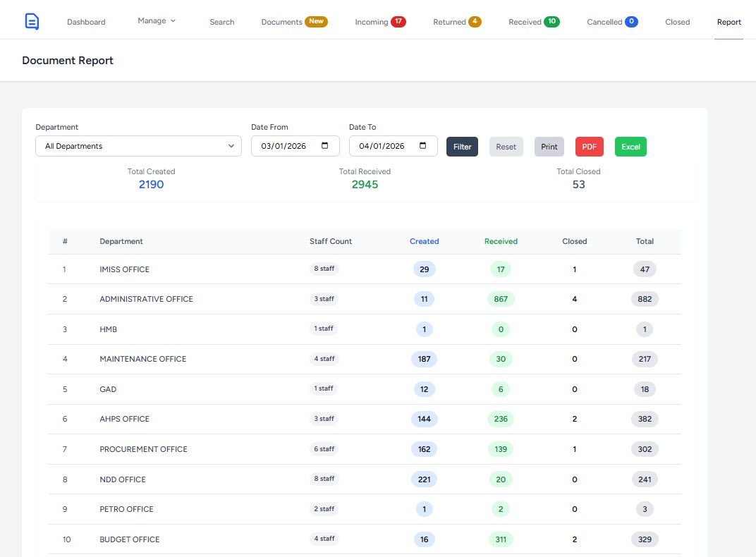This screenshot has height=557, width=756.
Task: Click the 6 staff badge for PROCUREMENT OFFICE
Action: [x=324, y=449]
